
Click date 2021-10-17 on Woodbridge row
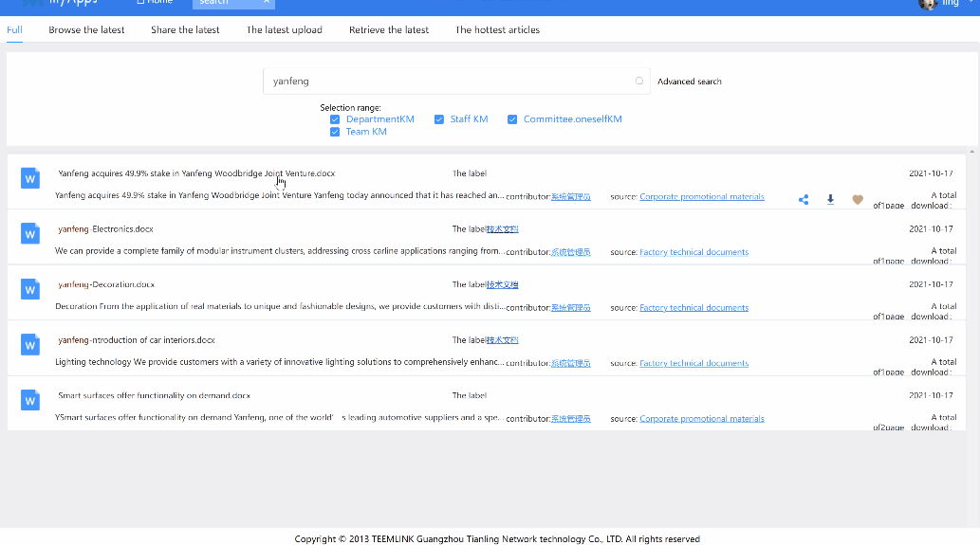click(x=931, y=173)
